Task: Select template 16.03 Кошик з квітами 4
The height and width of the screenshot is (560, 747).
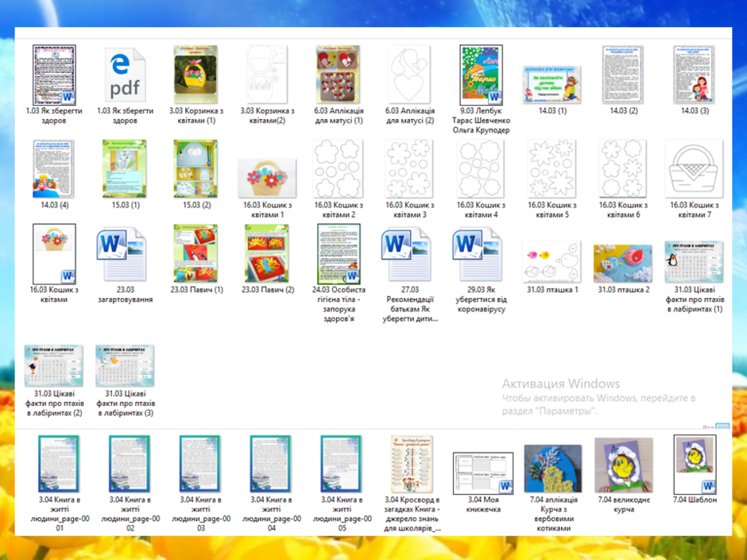Action: [481, 168]
